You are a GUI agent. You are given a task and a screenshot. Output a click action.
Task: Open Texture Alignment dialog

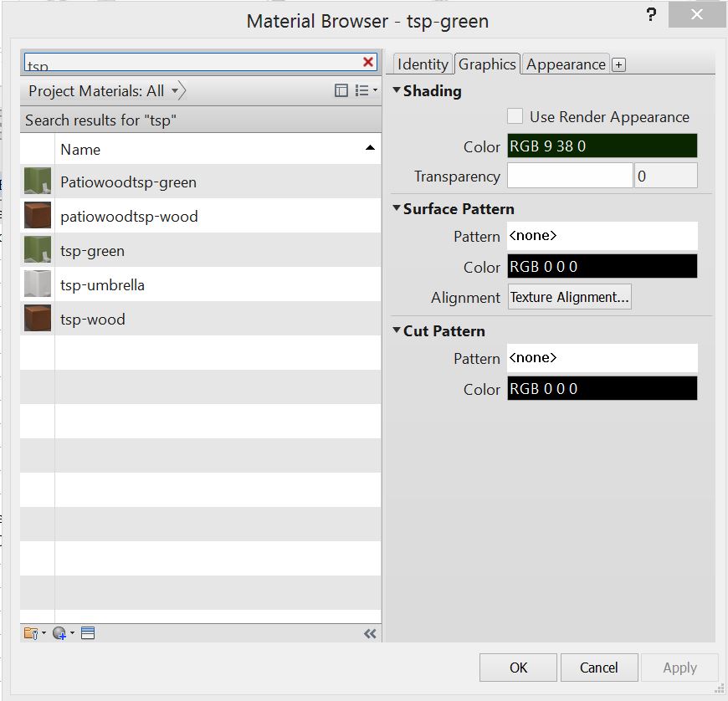570,297
